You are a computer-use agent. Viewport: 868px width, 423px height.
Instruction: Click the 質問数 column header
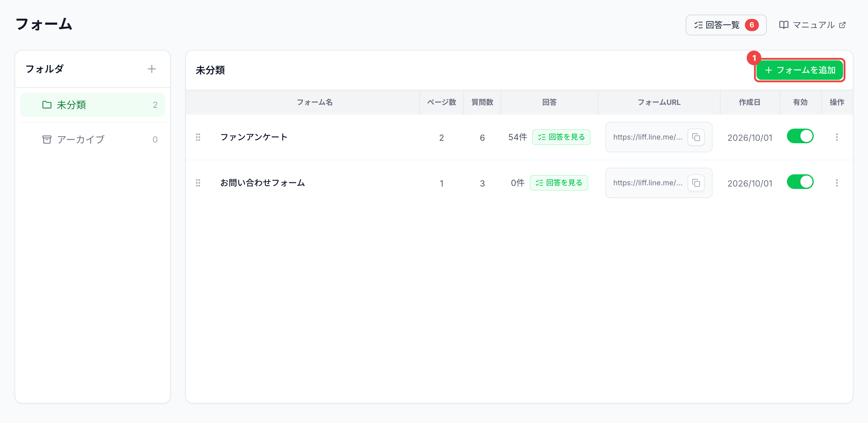[x=482, y=102]
